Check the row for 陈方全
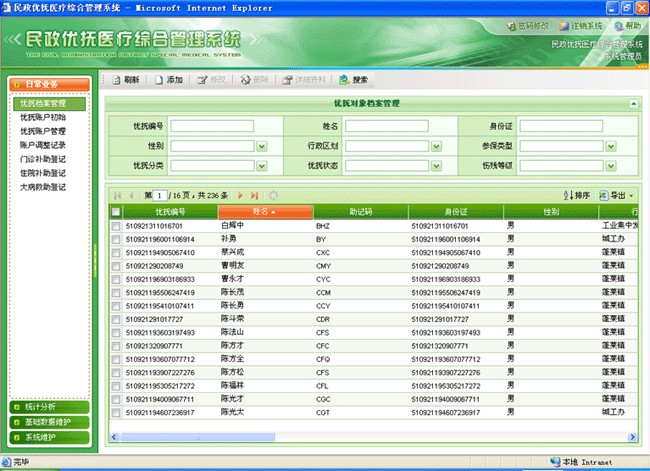The height and width of the screenshot is (471, 650). [116, 359]
